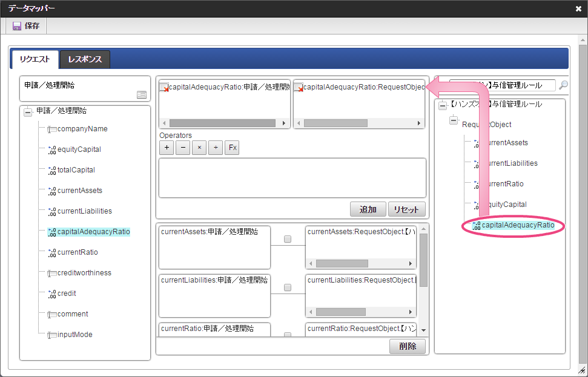588x377 pixels.
Task: Open the Fx function button
Action: pos(232,148)
